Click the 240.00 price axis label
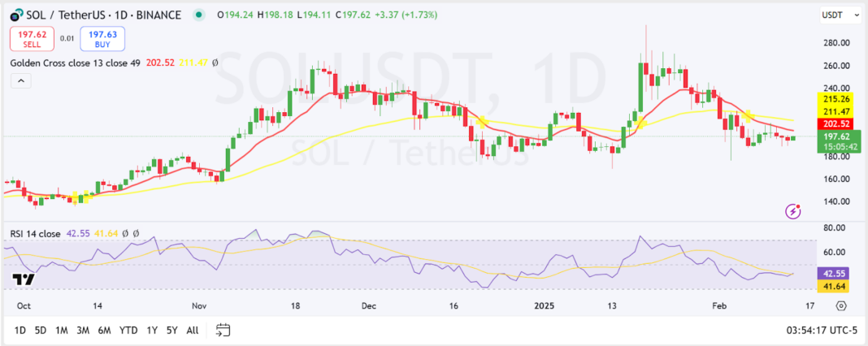This screenshot has height=346, width=868. point(836,88)
